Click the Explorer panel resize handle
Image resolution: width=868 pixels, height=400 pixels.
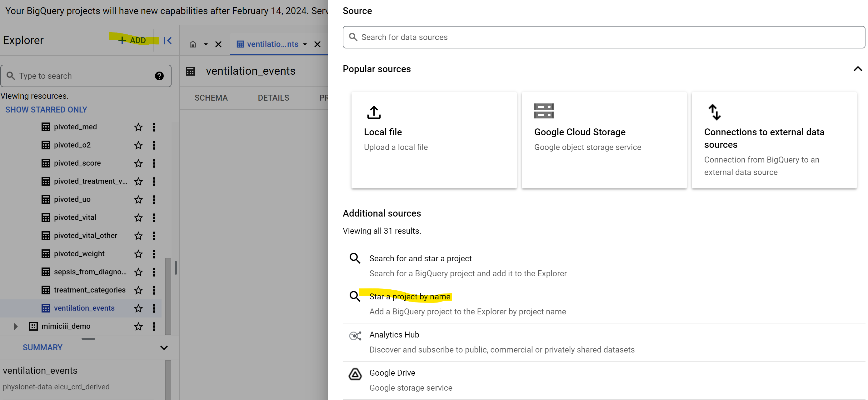click(176, 268)
